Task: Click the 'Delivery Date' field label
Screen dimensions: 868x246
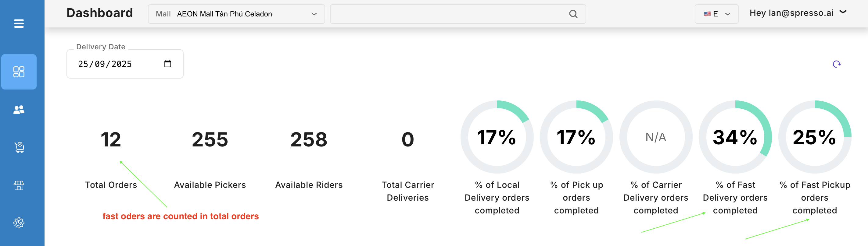Action: (101, 47)
